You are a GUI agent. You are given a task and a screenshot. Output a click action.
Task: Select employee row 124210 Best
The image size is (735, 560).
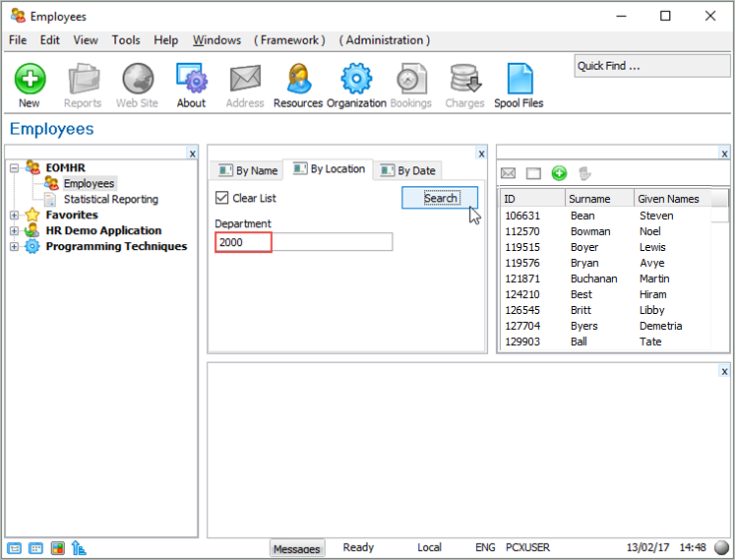coord(606,294)
